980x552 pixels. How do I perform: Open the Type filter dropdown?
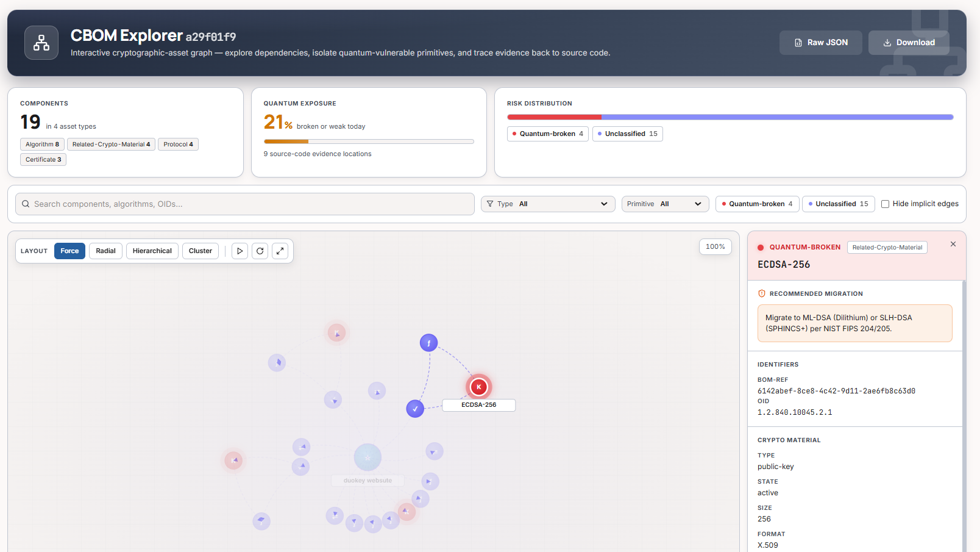click(548, 204)
